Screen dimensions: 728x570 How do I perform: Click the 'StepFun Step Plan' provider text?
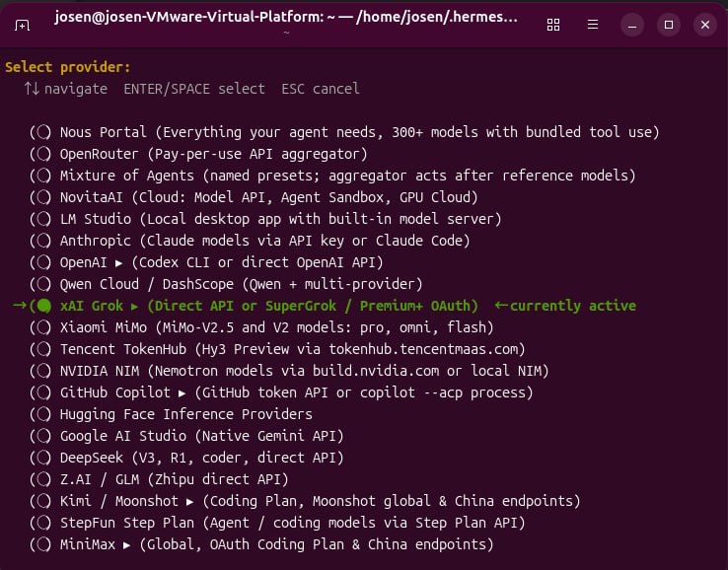click(x=126, y=523)
